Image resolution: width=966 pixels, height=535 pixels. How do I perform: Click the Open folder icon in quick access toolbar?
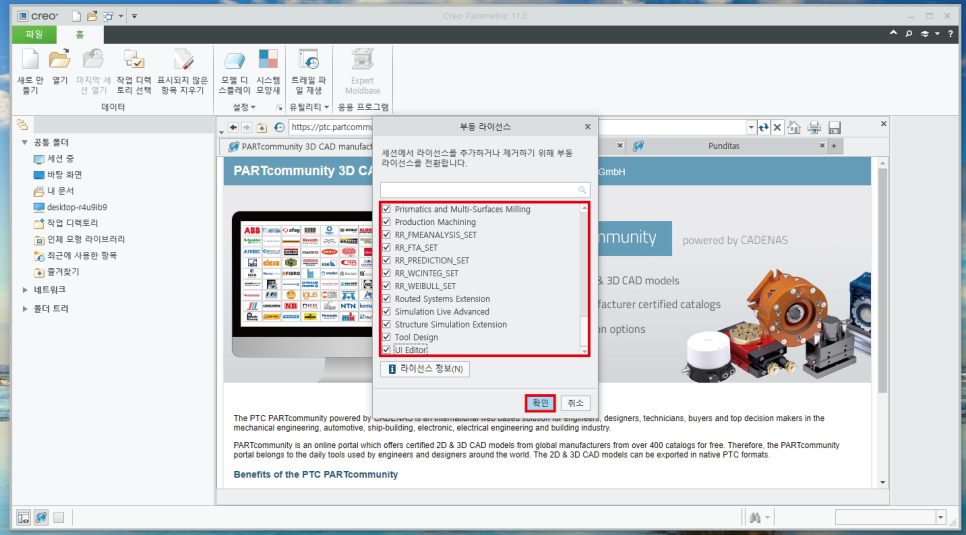[x=92, y=16]
